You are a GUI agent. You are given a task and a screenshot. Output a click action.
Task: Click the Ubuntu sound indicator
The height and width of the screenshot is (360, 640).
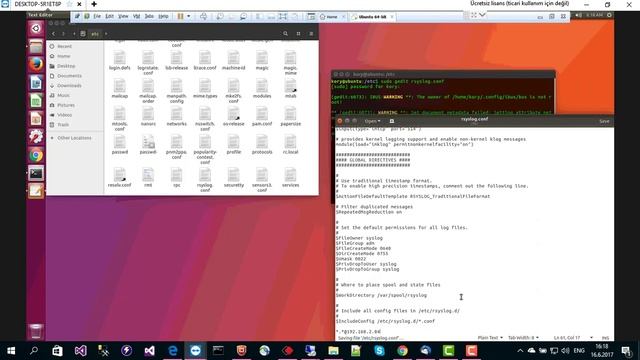tap(578, 15)
